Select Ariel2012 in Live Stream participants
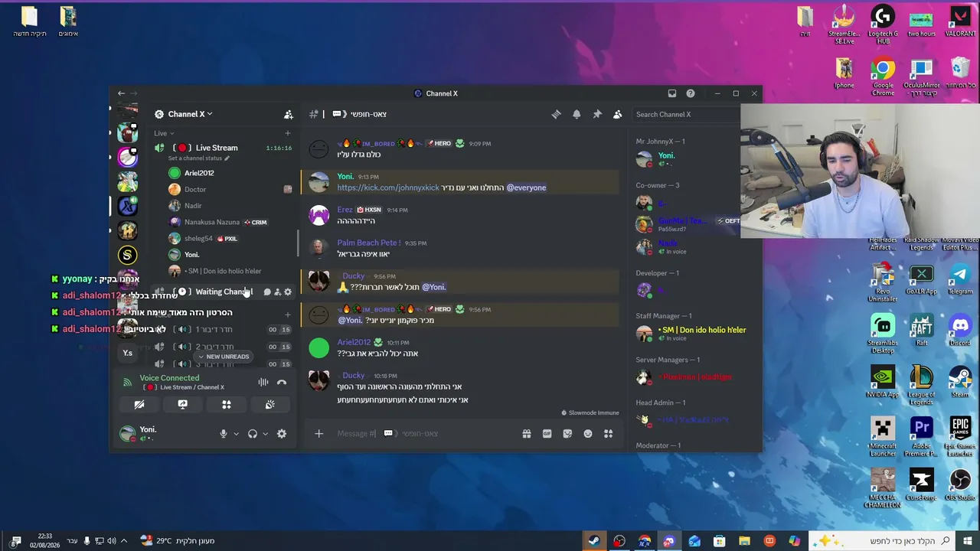Screen dimensions: 980x551 (x=199, y=173)
